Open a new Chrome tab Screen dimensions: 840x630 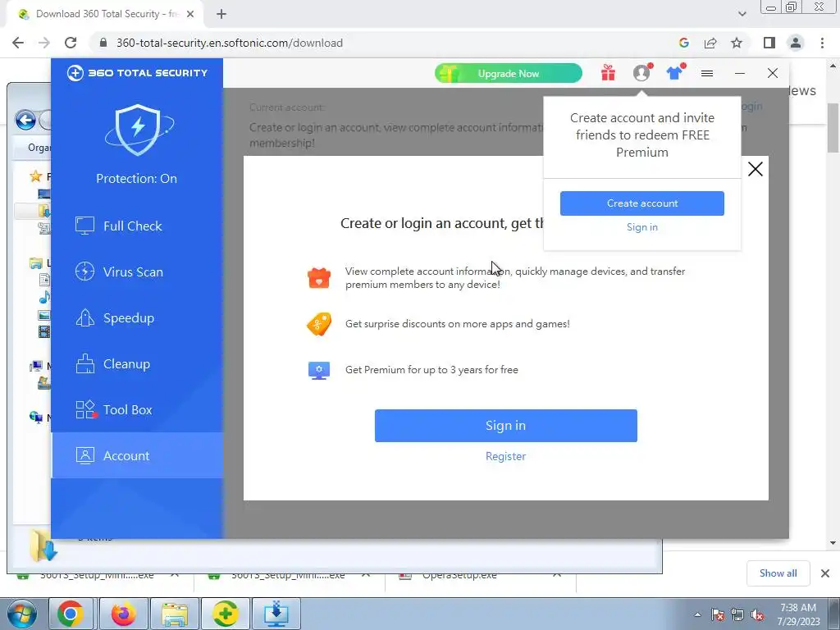coord(221,14)
